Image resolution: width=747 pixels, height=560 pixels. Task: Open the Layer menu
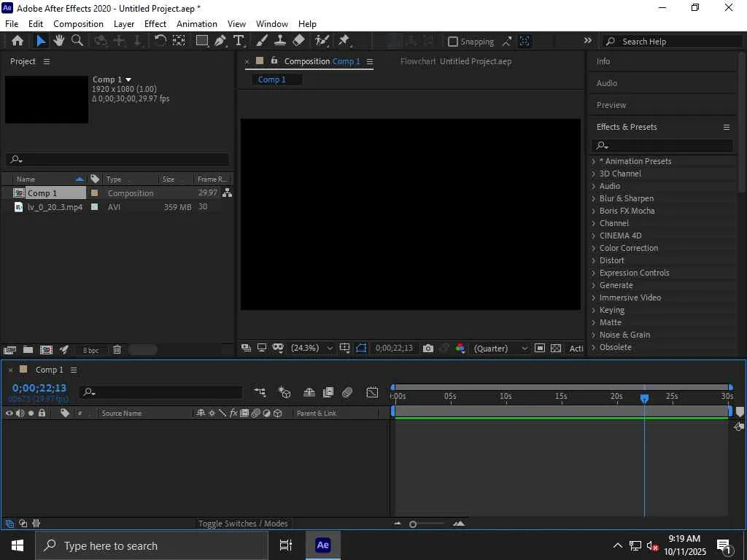coord(124,24)
